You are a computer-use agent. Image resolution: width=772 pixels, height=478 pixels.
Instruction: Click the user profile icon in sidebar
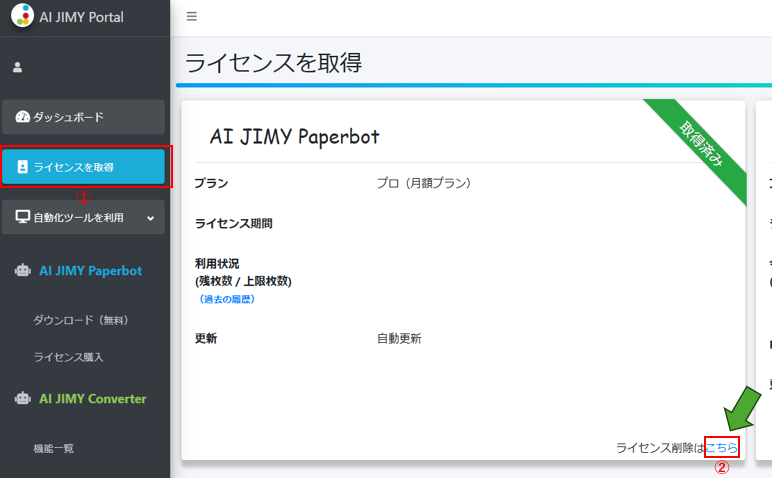[x=17, y=67]
